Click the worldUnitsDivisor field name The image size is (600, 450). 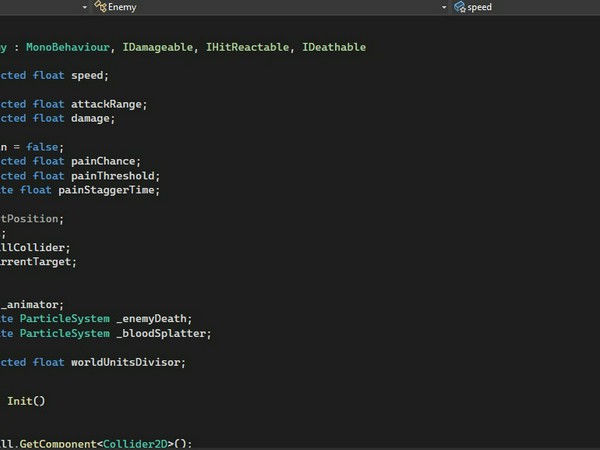pyautogui.click(x=126, y=362)
